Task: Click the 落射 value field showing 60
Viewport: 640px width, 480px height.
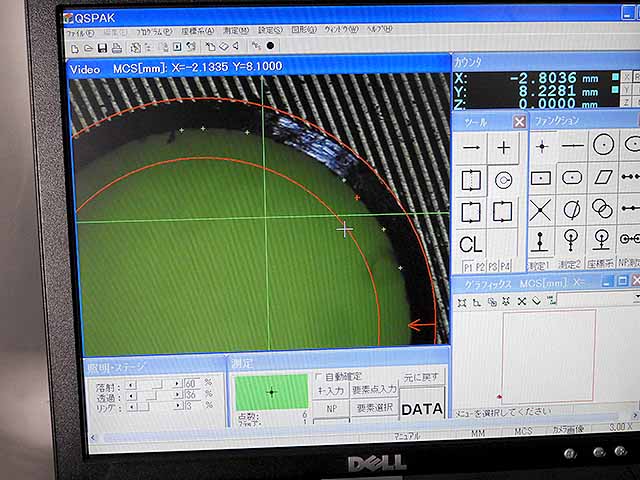Action: [x=191, y=384]
